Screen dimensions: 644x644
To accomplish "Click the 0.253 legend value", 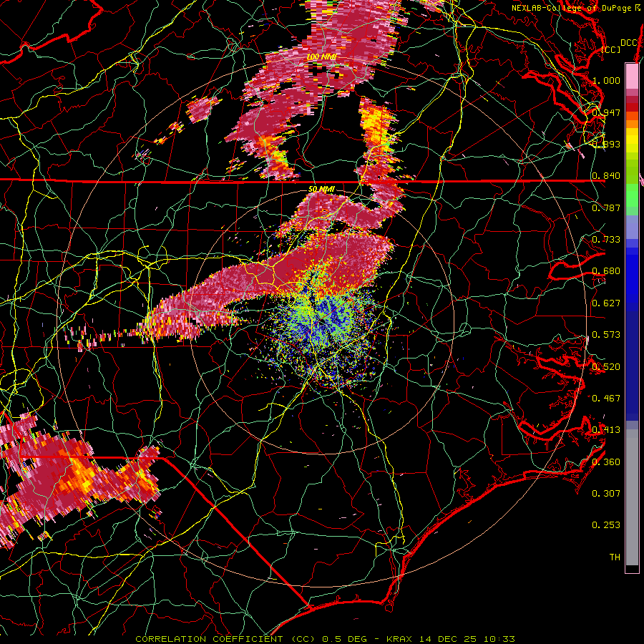I will tap(606, 525).
